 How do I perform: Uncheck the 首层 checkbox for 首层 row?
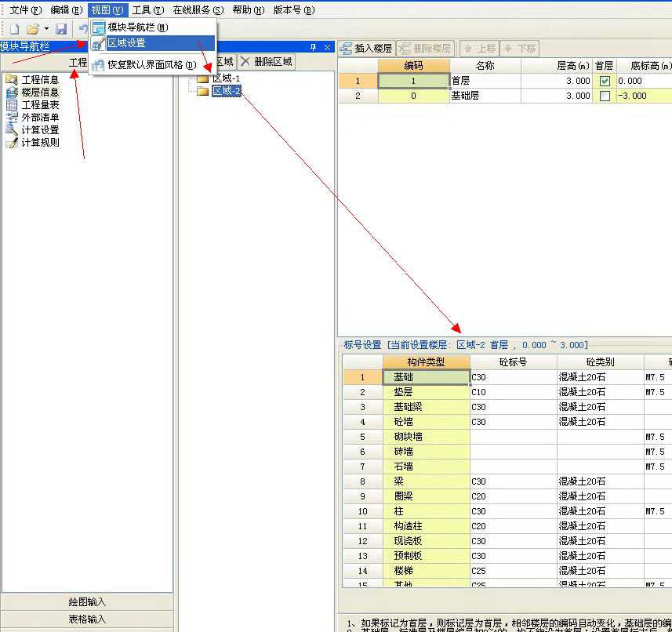(x=605, y=81)
